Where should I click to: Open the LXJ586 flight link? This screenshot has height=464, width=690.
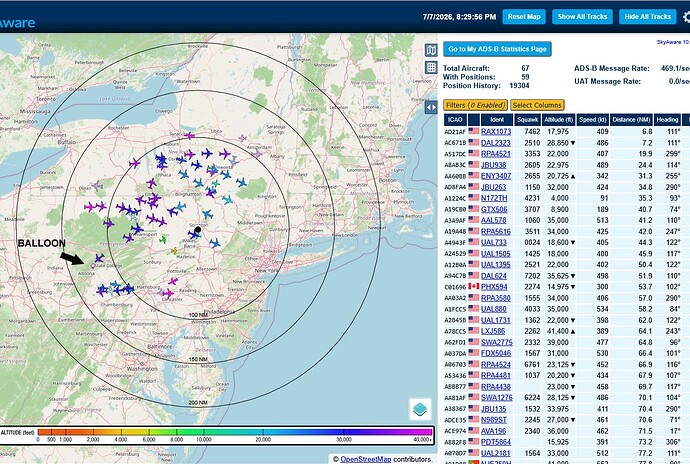pyautogui.click(x=493, y=331)
